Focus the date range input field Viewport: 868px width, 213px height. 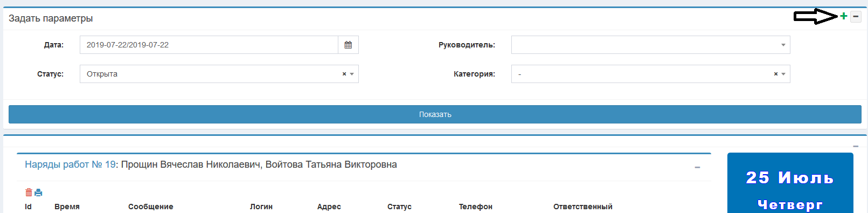209,45
